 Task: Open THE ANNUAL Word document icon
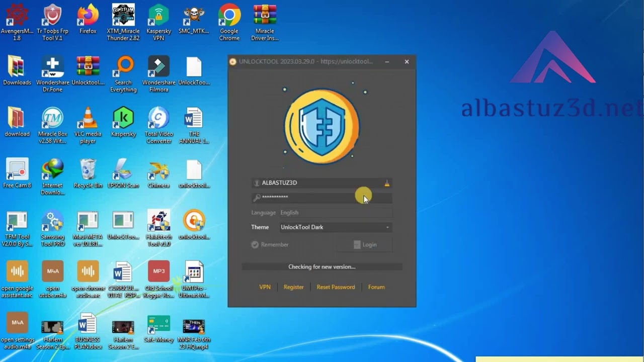click(194, 126)
